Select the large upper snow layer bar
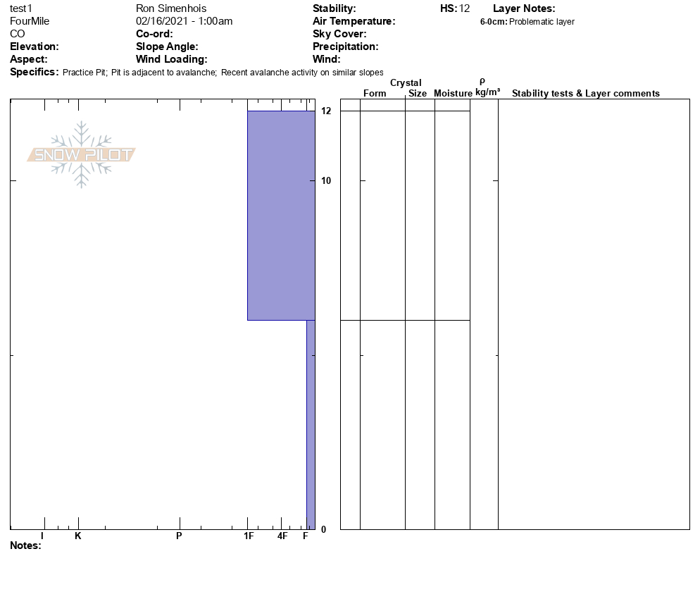 point(280,215)
